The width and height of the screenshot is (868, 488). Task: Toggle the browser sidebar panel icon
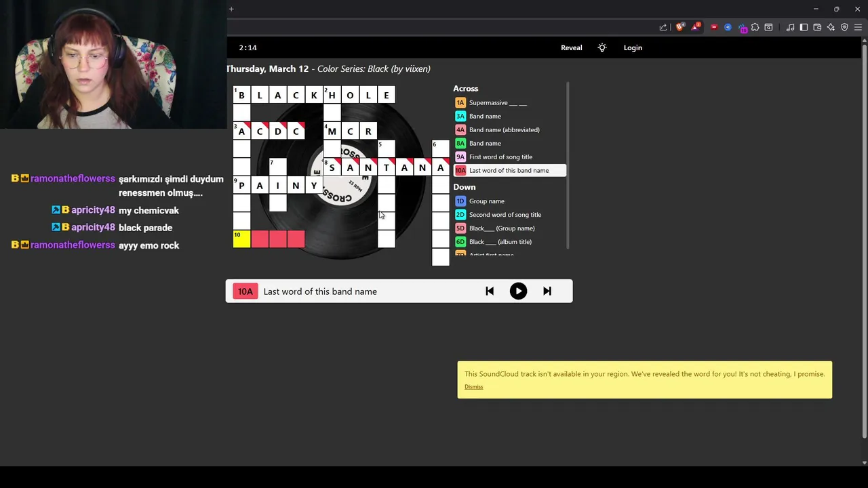coord(804,27)
